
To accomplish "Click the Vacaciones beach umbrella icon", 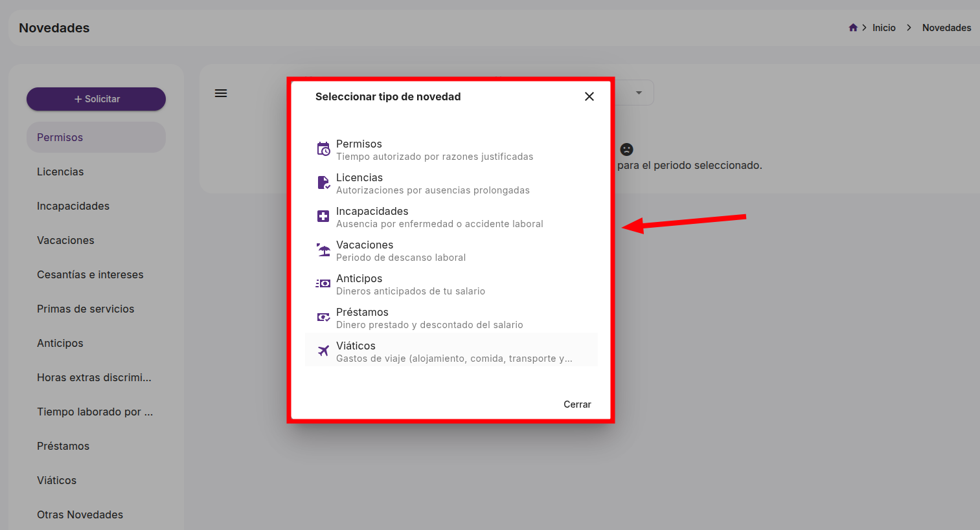I will (x=323, y=250).
